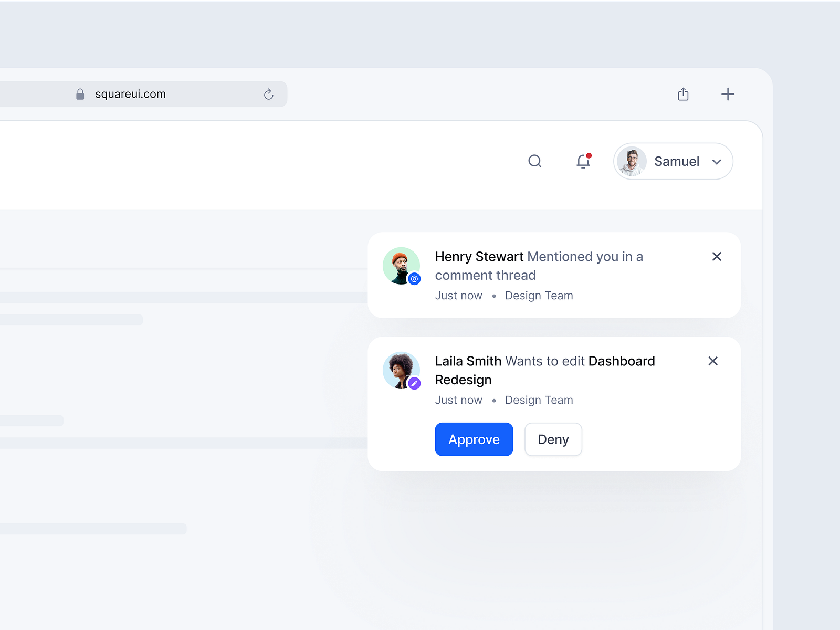
Task: Click Laila Smith's avatar photo
Action: (401, 370)
